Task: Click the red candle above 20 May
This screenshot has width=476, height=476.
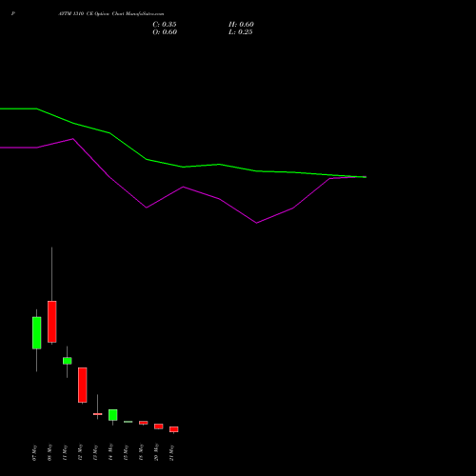Action: (159, 426)
